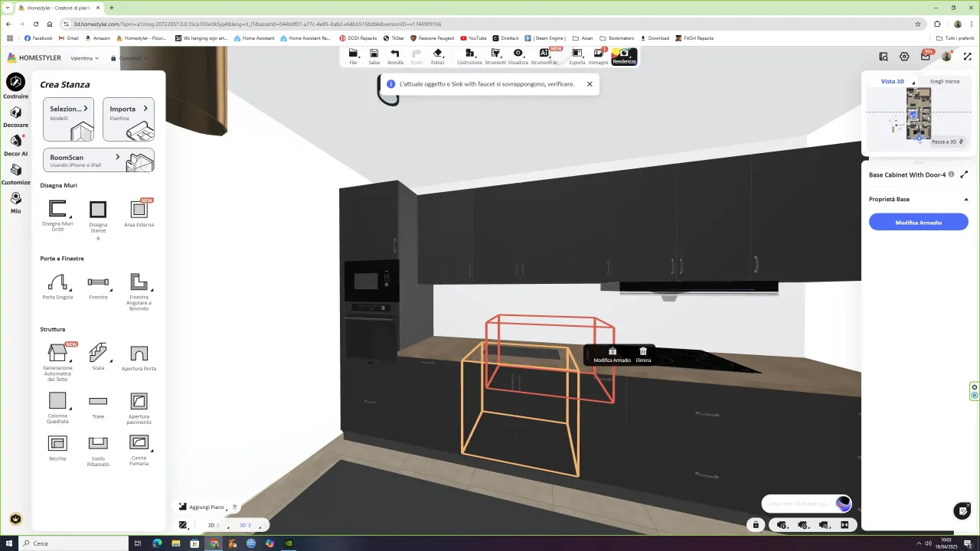Click the floor plan minimap thumbnail

coord(919,112)
